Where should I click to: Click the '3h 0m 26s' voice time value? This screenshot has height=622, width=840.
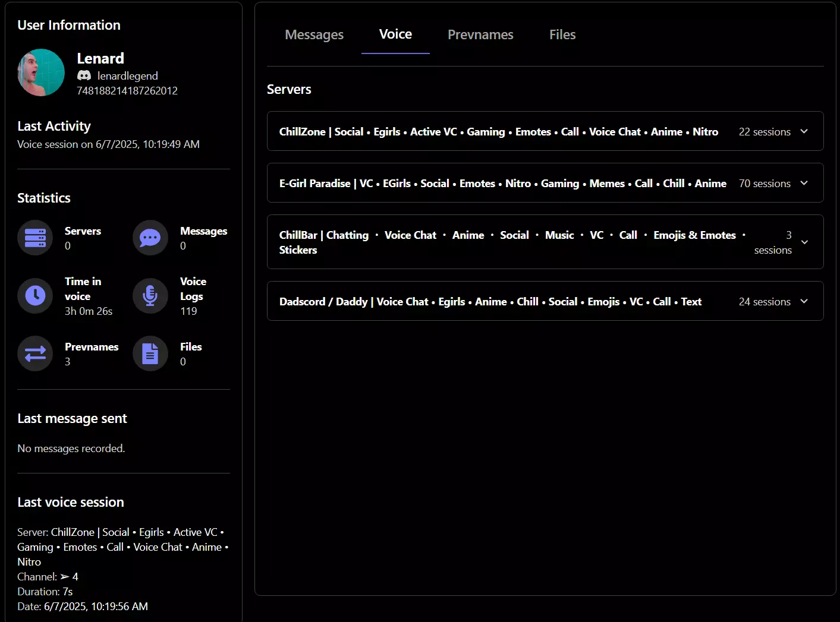[x=89, y=311]
